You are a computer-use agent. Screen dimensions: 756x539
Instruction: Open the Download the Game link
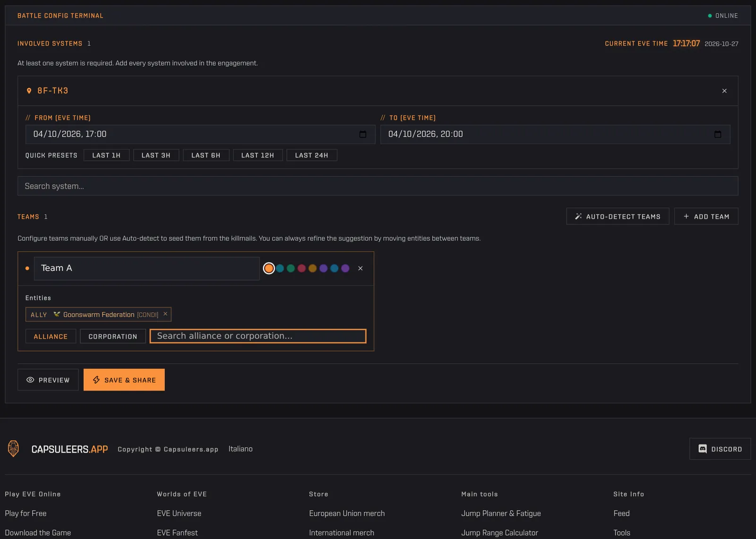click(38, 533)
